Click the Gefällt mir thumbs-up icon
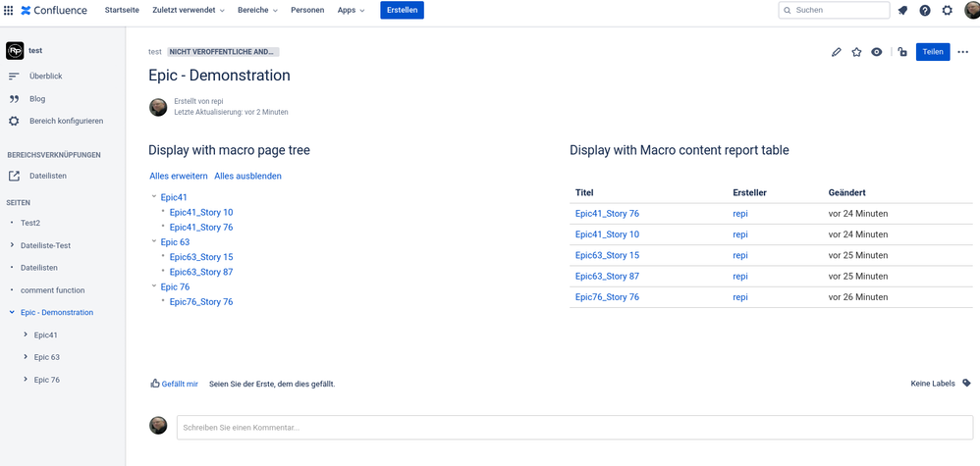Screen dimensions: 980x466 tap(155, 384)
